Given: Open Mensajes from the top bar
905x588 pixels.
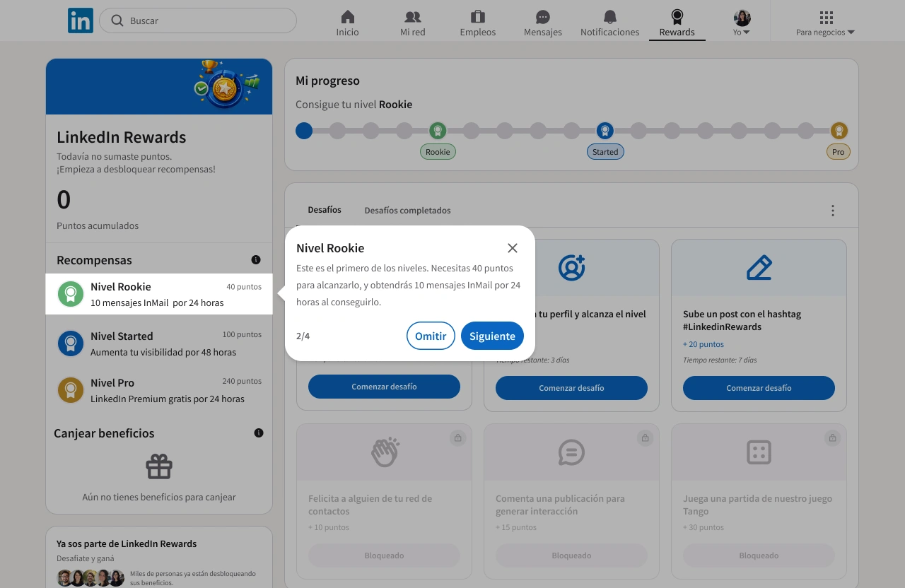Looking at the screenshot, I should pyautogui.click(x=543, y=23).
